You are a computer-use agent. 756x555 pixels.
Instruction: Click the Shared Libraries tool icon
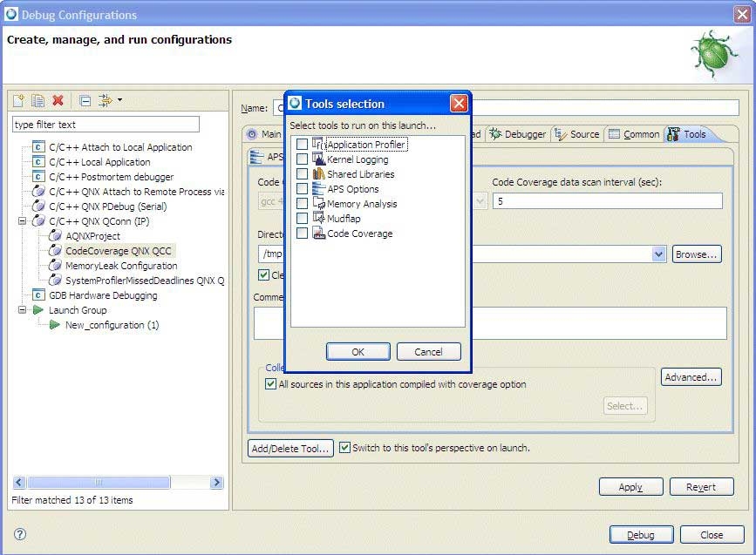click(x=318, y=174)
